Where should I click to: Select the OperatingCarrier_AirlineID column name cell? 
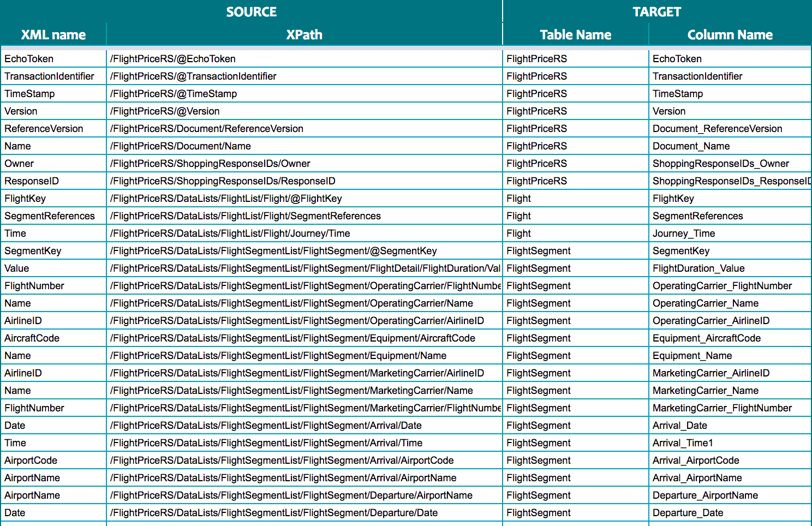click(x=730, y=320)
